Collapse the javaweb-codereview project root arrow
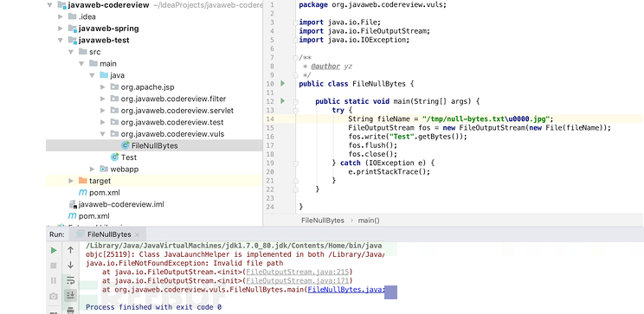 (x=49, y=5)
